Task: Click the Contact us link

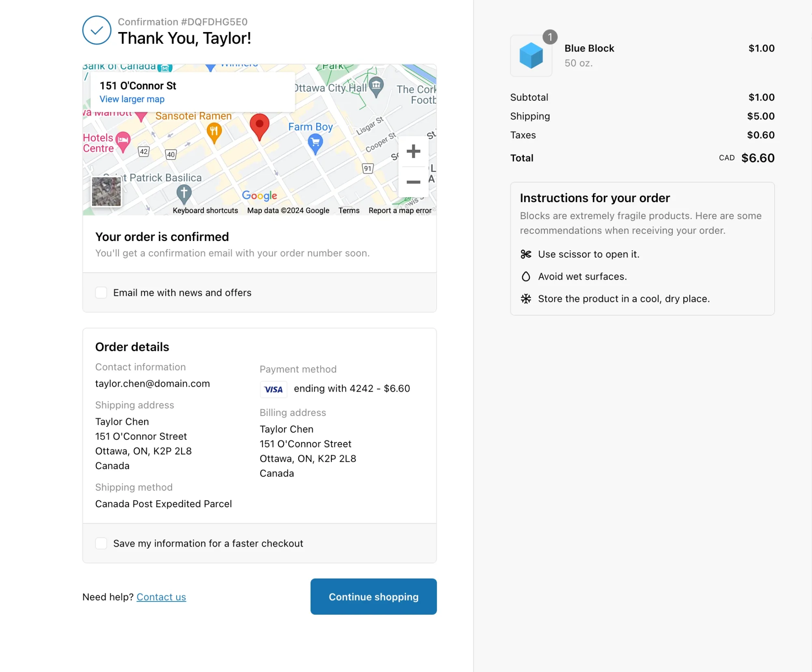Action: pos(161,597)
